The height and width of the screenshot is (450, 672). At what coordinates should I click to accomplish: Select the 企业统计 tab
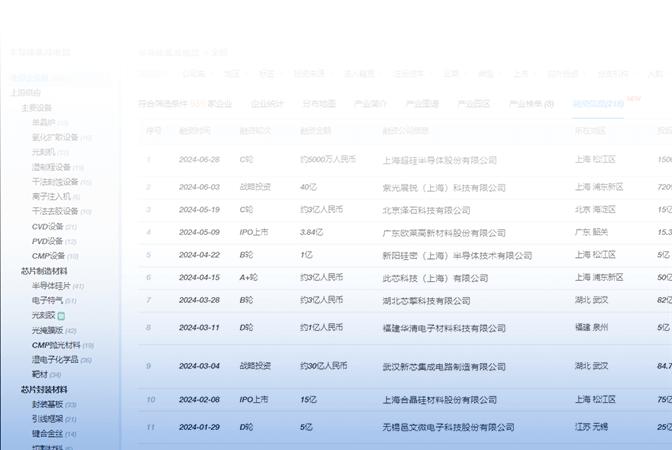pos(267,103)
